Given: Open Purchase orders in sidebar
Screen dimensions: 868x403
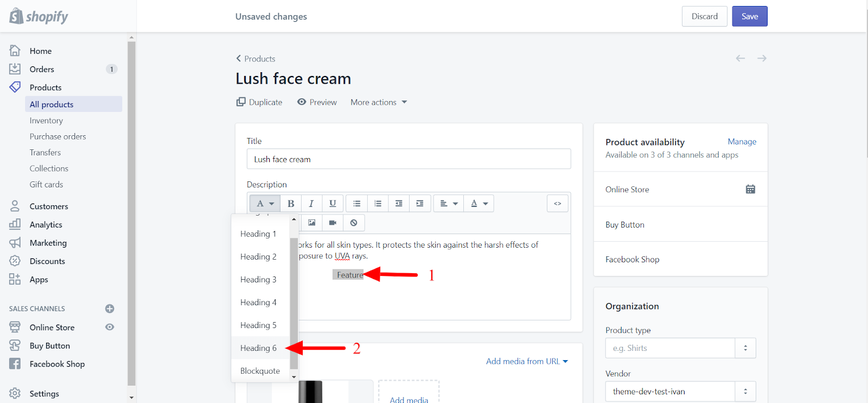Looking at the screenshot, I should coord(58,136).
